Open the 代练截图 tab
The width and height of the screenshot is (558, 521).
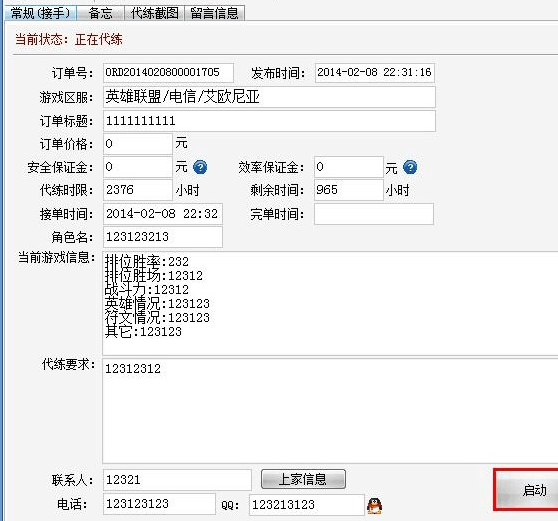pyautogui.click(x=154, y=13)
